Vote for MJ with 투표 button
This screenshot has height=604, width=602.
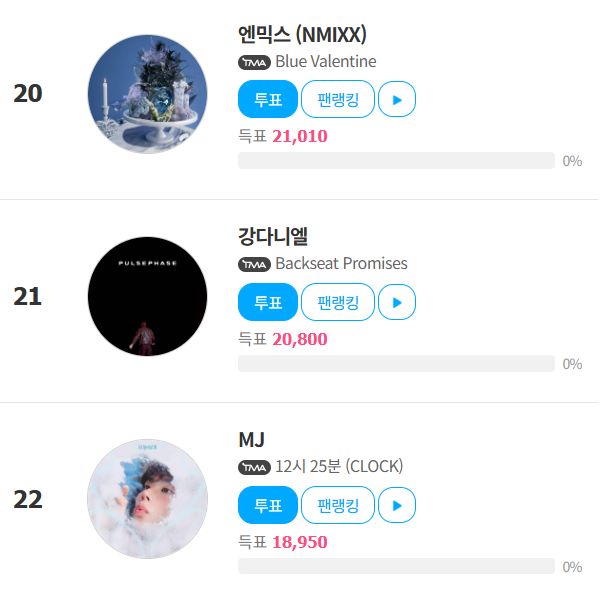tap(268, 505)
